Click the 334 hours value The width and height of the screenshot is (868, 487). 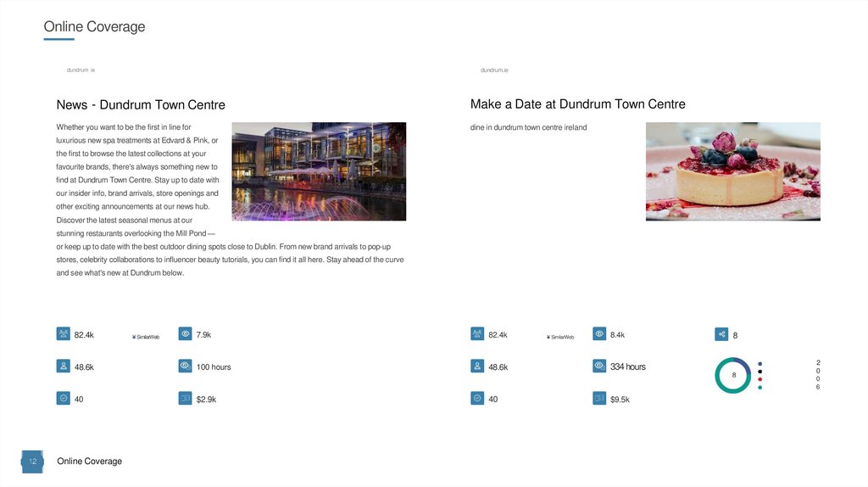[628, 367]
